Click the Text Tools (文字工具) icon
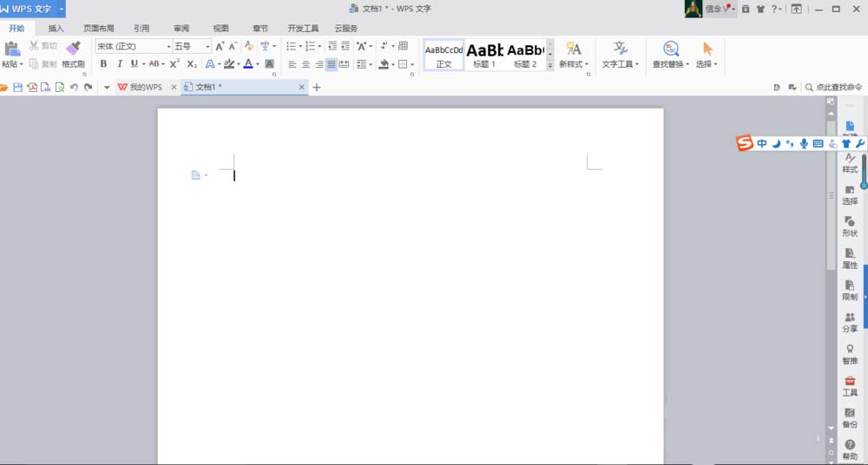Image resolution: width=868 pixels, height=465 pixels. (620, 50)
